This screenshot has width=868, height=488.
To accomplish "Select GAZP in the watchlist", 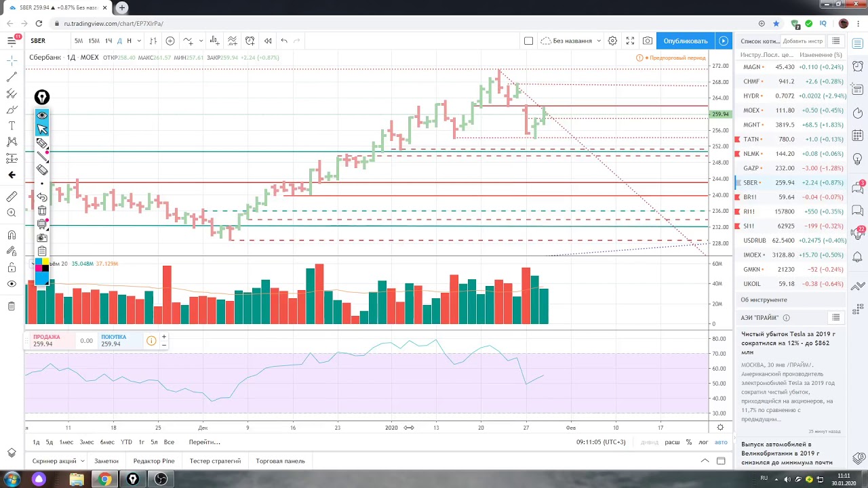I will pyautogui.click(x=791, y=168).
